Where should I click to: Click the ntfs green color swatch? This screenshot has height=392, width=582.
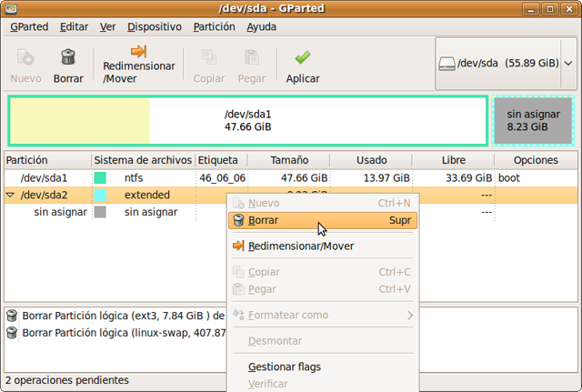(100, 178)
